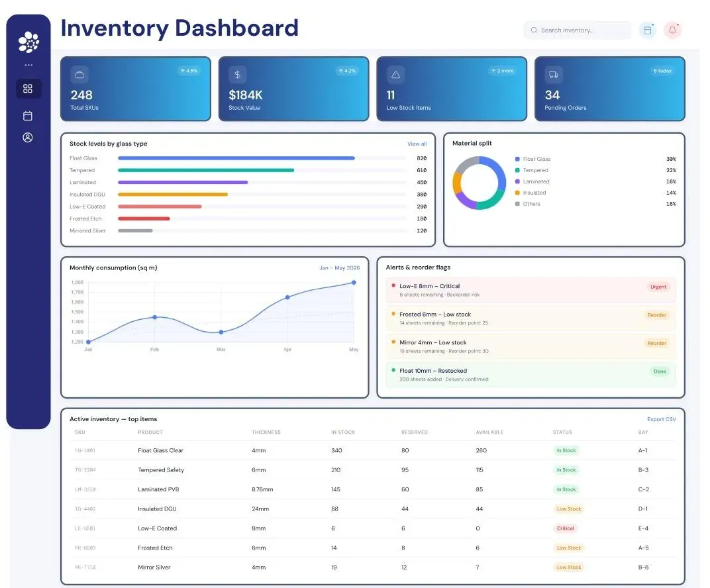Click the Mirrored Silver stock bar

[135, 231]
